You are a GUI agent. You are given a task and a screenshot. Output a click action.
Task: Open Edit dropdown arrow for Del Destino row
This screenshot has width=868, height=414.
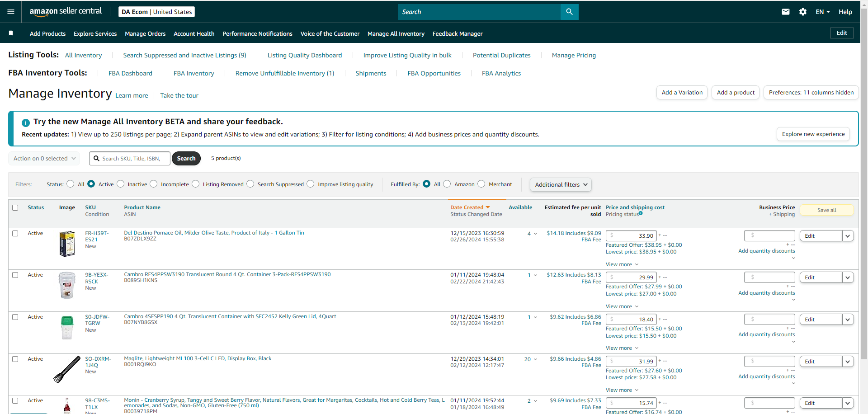(x=848, y=236)
